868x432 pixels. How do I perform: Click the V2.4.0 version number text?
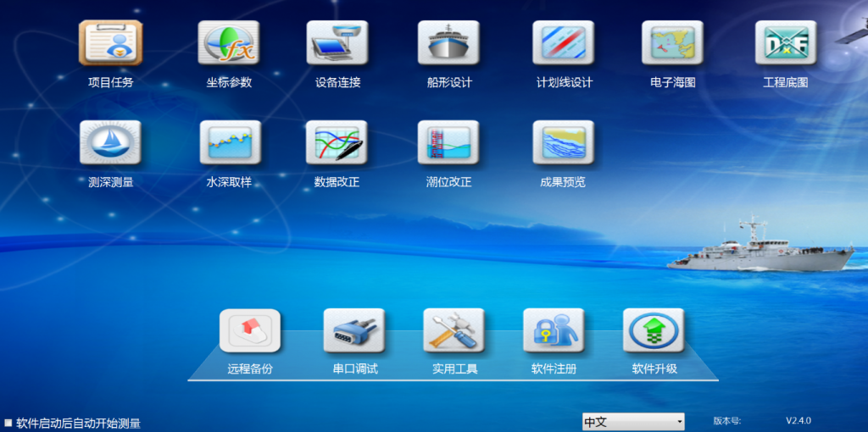click(x=798, y=420)
